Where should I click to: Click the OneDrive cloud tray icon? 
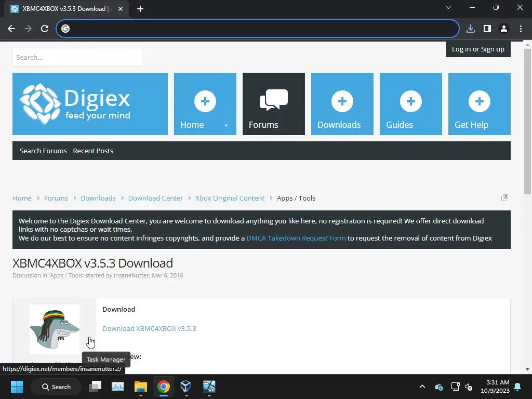click(438, 387)
